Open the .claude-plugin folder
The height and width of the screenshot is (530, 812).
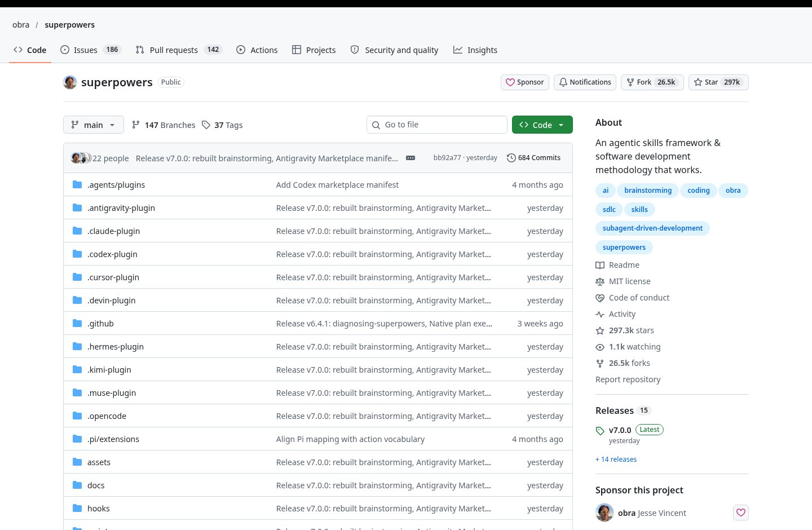pos(113,231)
